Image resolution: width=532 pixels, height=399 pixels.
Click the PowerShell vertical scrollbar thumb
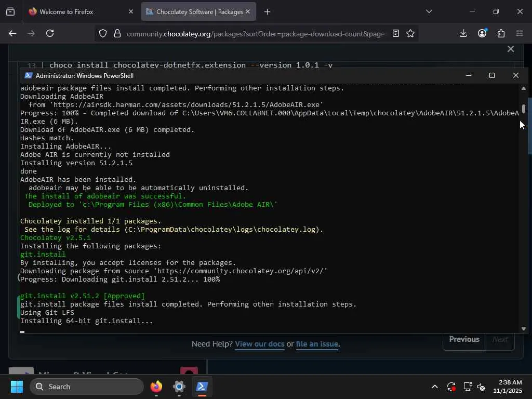click(524, 109)
